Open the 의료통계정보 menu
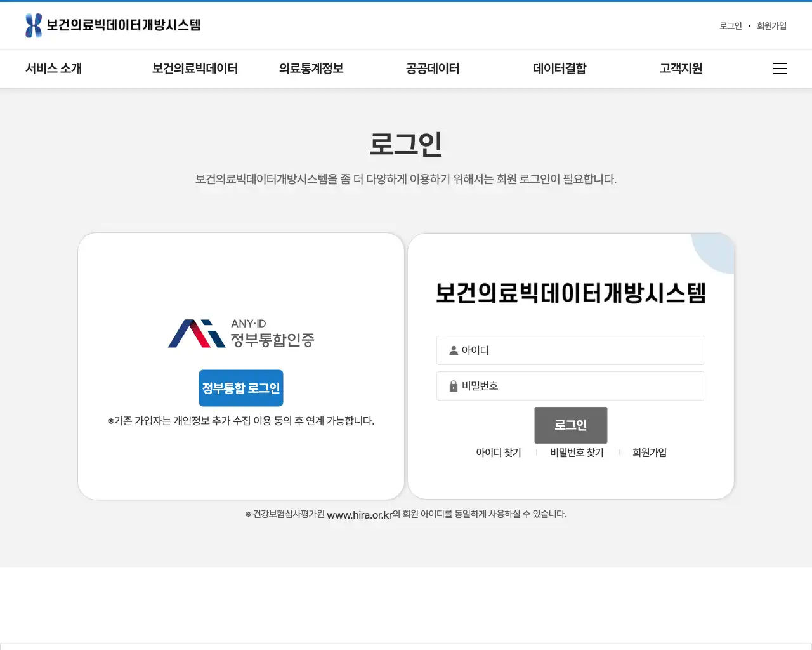 [311, 69]
